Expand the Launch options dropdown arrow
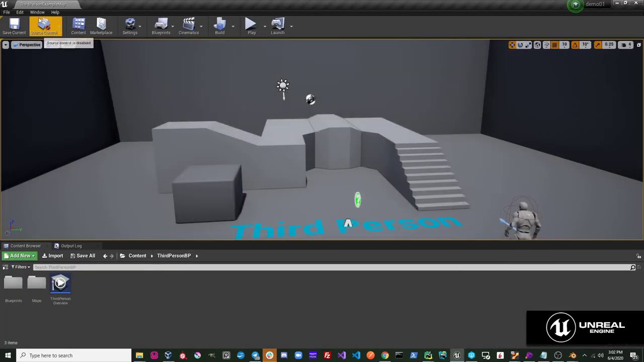Screen dimensions: 644x362 (291, 26)
